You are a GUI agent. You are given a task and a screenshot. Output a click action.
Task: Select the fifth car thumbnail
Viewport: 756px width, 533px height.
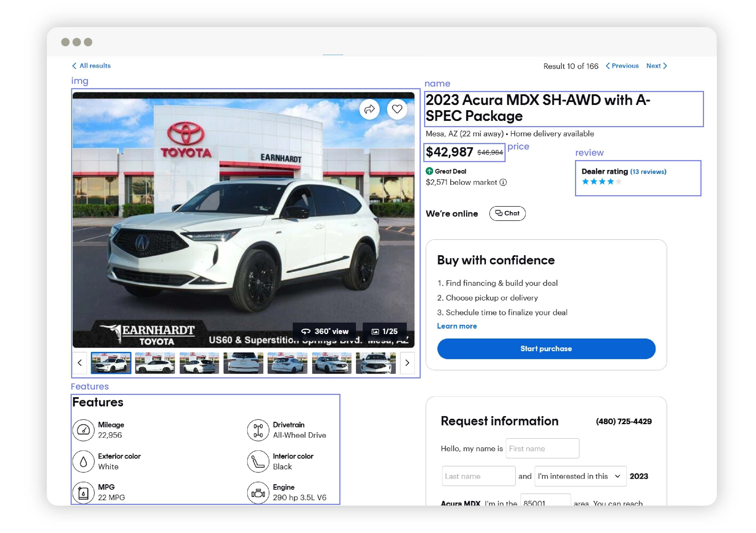click(288, 363)
